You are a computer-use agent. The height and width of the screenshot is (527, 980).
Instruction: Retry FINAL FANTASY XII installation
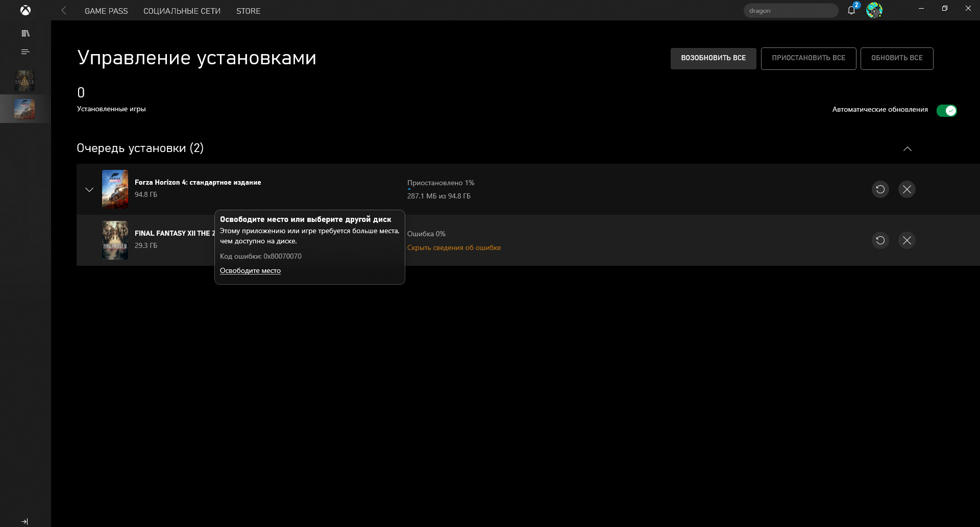point(880,240)
